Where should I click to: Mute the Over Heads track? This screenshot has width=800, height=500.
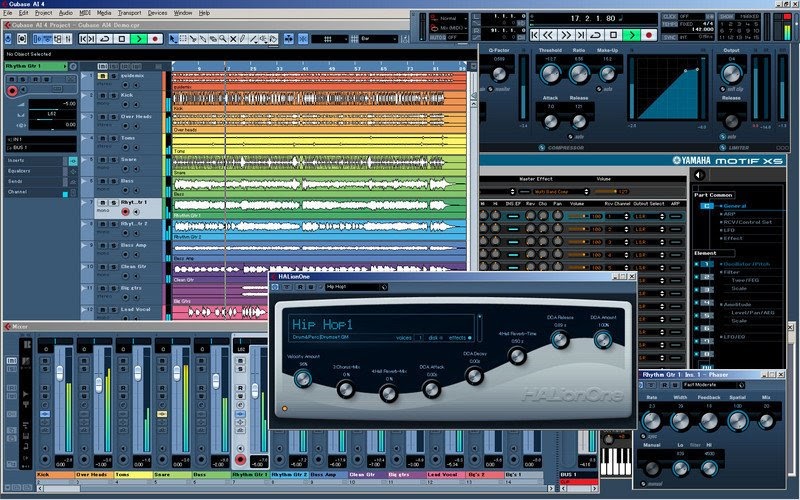pos(103,117)
